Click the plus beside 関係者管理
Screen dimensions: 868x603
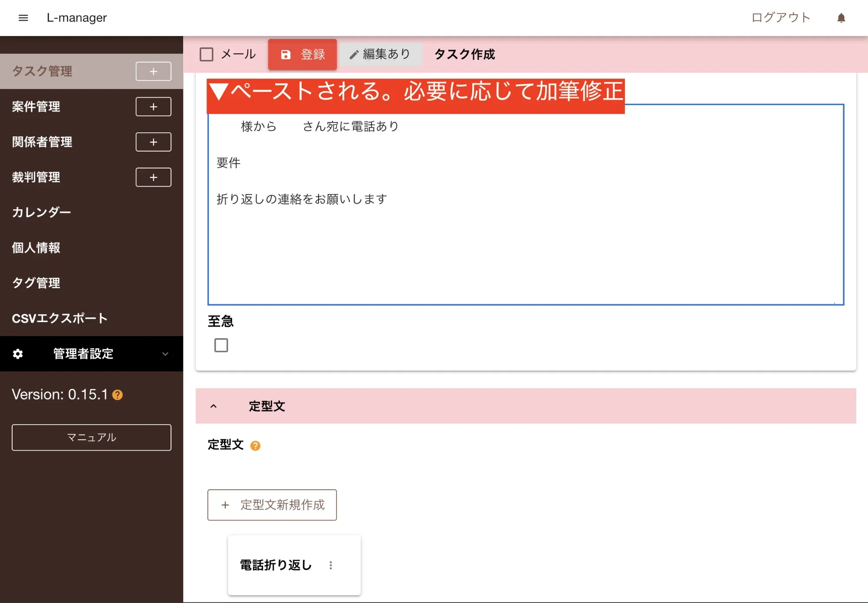pos(153,142)
